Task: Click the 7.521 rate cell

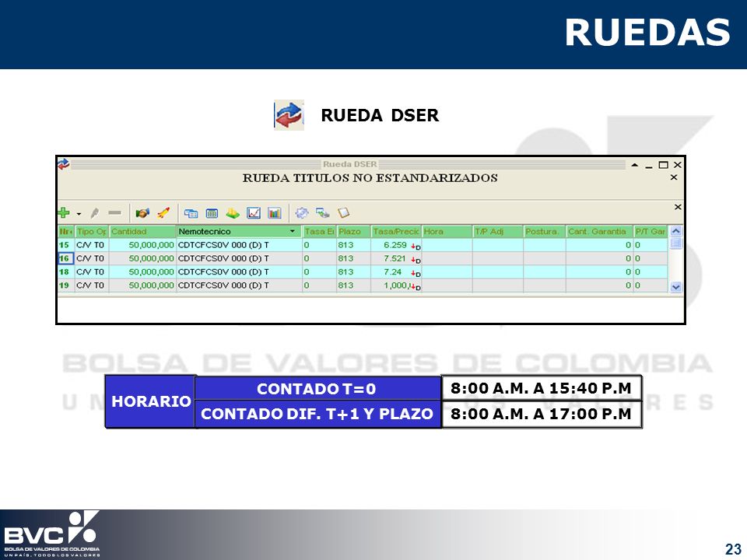Action: [x=395, y=258]
